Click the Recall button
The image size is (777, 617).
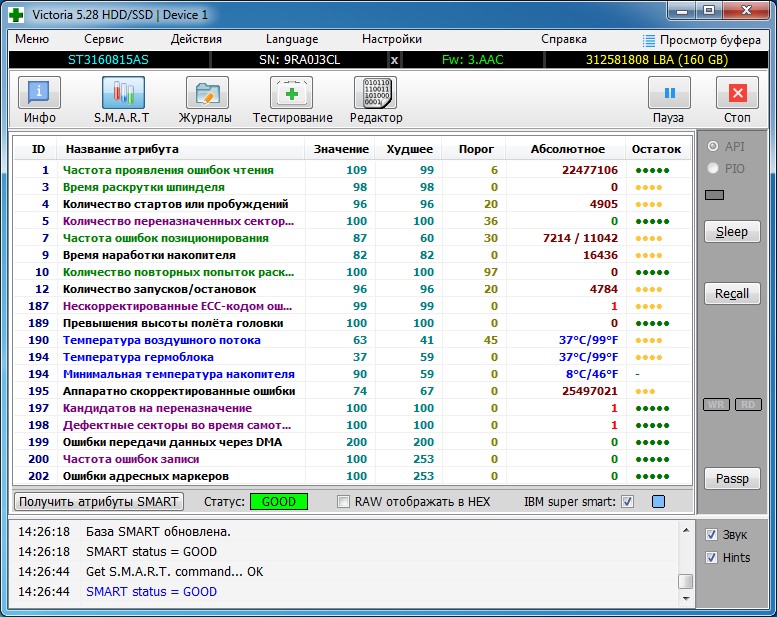[732, 293]
